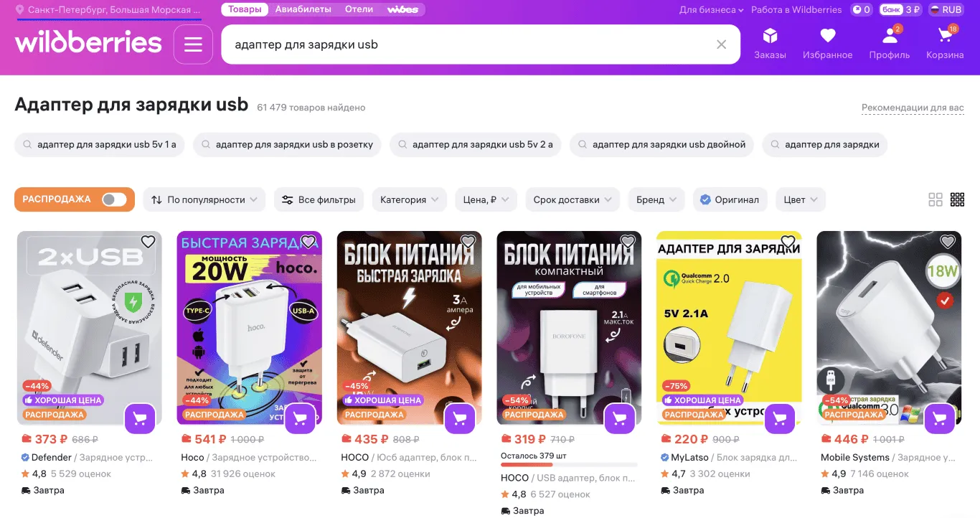Enable the Оригинал filter

click(730, 199)
